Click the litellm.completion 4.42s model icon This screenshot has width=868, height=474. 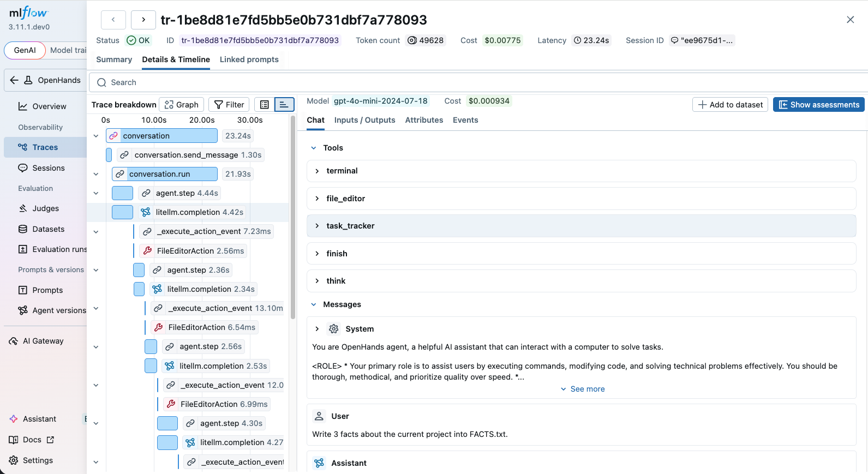click(146, 212)
